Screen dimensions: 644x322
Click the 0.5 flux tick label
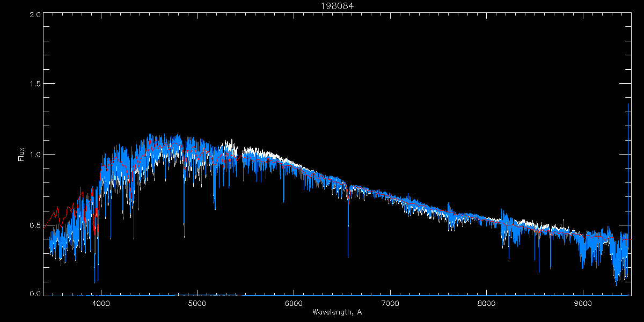tap(35, 225)
